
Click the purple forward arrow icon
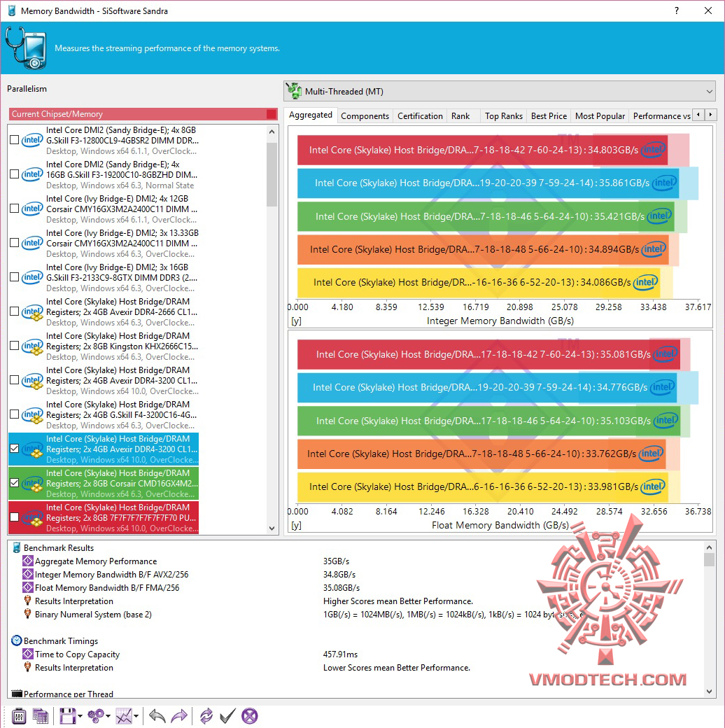(x=179, y=716)
